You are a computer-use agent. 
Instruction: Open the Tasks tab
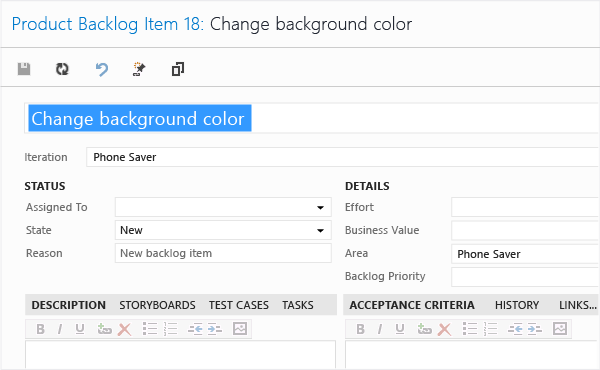(298, 305)
